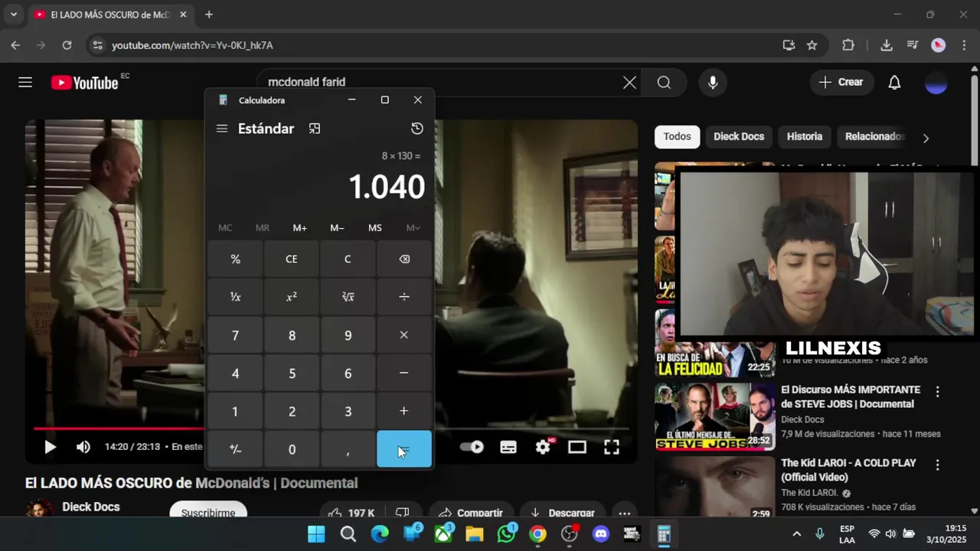Start voice search with microphone icon
Image resolution: width=980 pixels, height=551 pixels.
713,83
